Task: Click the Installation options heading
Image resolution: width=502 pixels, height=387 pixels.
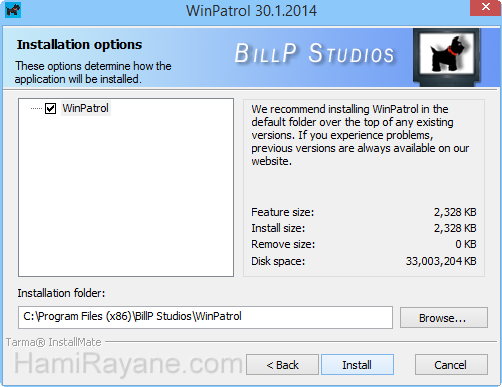Action: [x=79, y=45]
